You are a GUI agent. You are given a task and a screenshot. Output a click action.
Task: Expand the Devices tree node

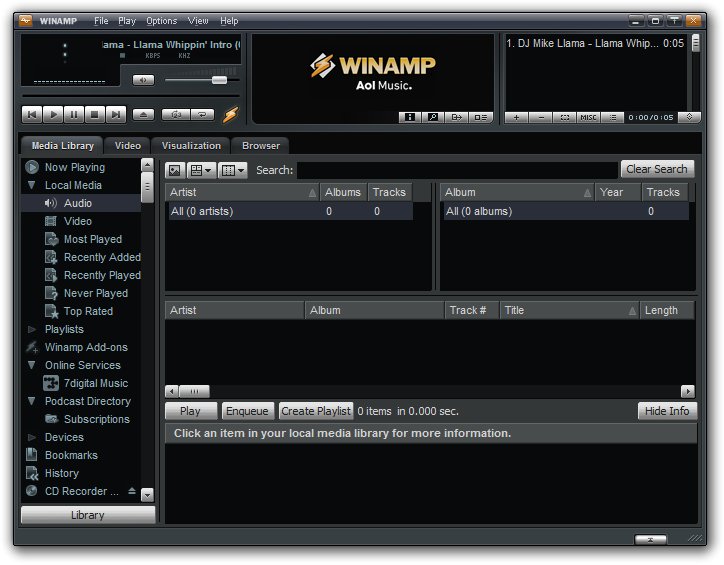32,437
